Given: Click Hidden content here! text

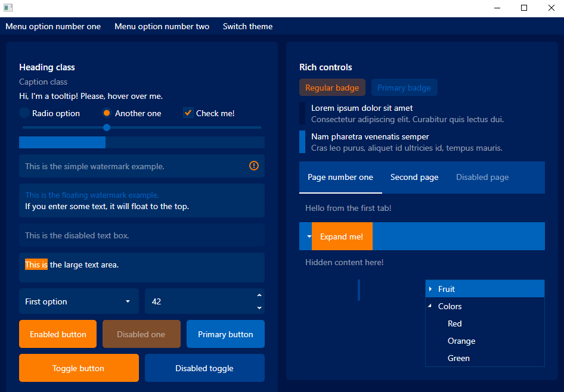Looking at the screenshot, I should (344, 262).
